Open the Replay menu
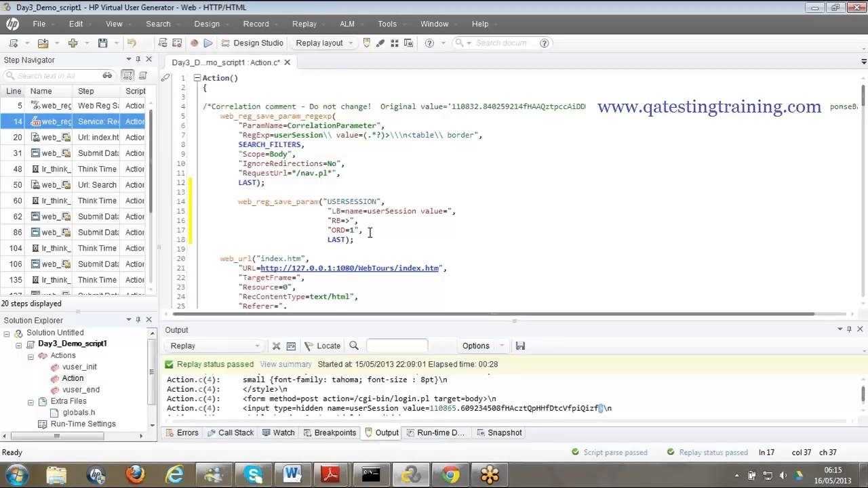This screenshot has height=488, width=868. click(x=304, y=24)
